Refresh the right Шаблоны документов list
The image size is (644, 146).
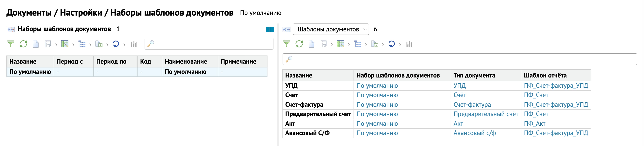tap(299, 44)
